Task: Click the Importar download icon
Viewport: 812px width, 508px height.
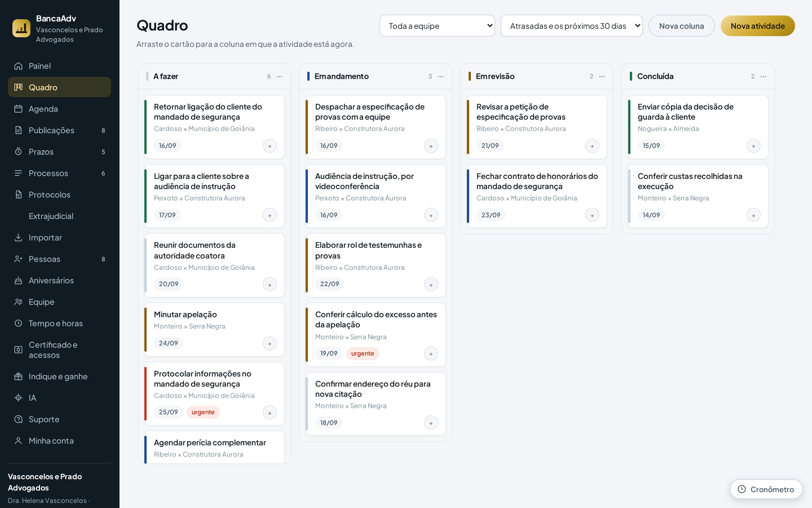Action: tap(18, 238)
